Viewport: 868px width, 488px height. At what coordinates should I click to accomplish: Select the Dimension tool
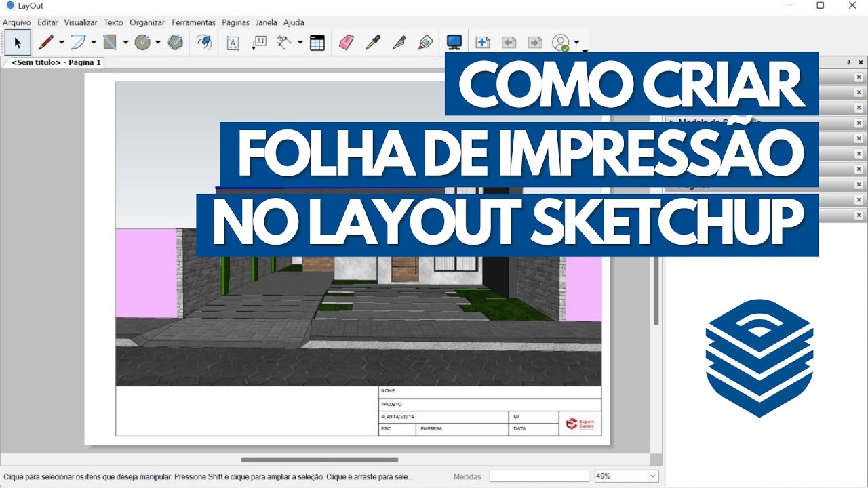(285, 43)
